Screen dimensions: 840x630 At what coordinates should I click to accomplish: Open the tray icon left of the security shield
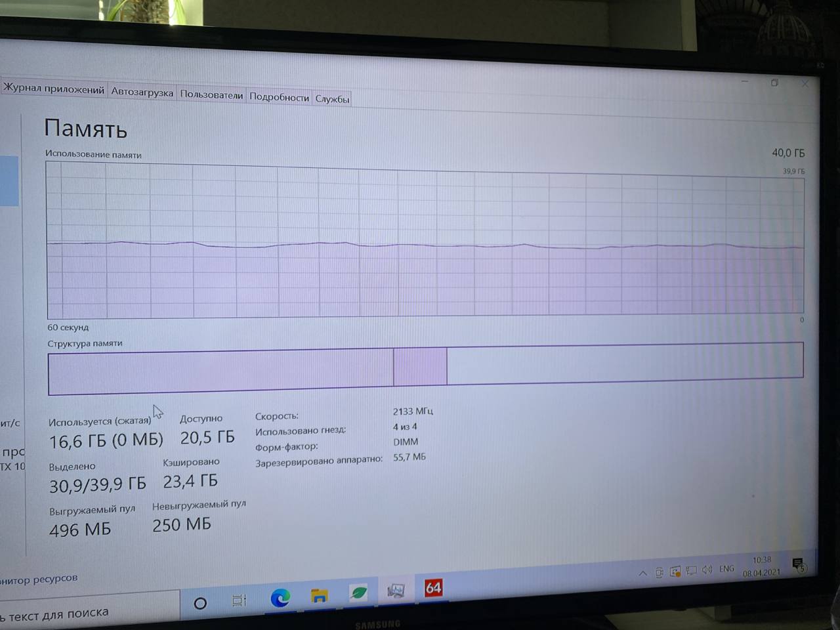tap(660, 572)
